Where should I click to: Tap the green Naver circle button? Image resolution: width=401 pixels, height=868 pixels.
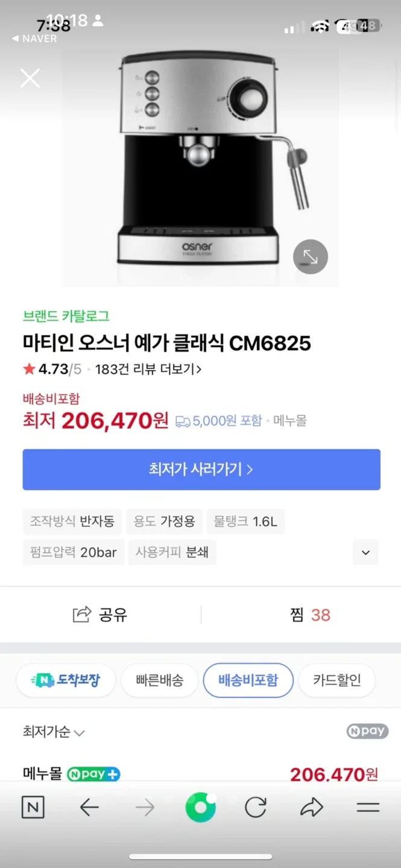[x=200, y=807]
